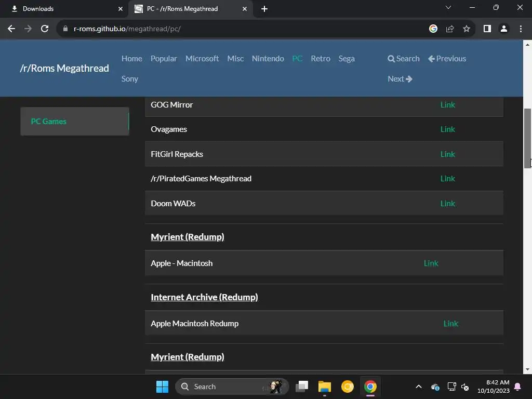Click the Internet Archive (Redump) heading

pyautogui.click(x=204, y=297)
